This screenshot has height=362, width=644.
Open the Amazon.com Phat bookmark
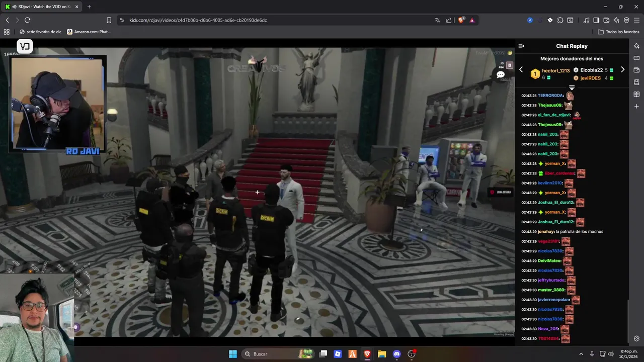[x=89, y=32]
